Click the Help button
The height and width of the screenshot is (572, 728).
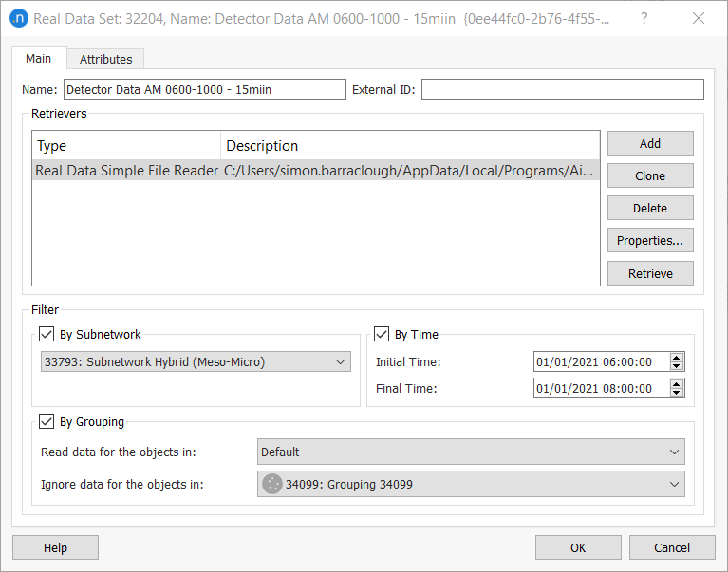[x=55, y=547]
